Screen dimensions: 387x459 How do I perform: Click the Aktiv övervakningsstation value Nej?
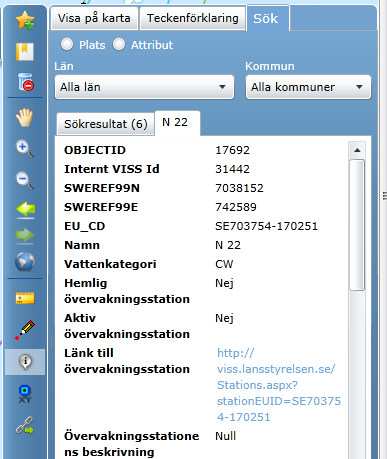[224, 318]
